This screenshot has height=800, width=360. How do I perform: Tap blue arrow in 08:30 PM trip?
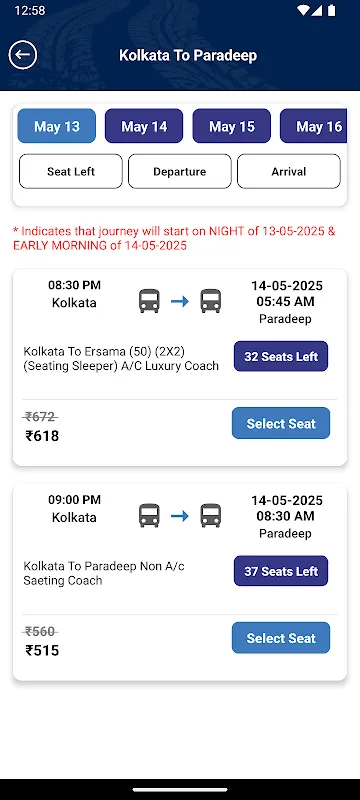pos(180,302)
